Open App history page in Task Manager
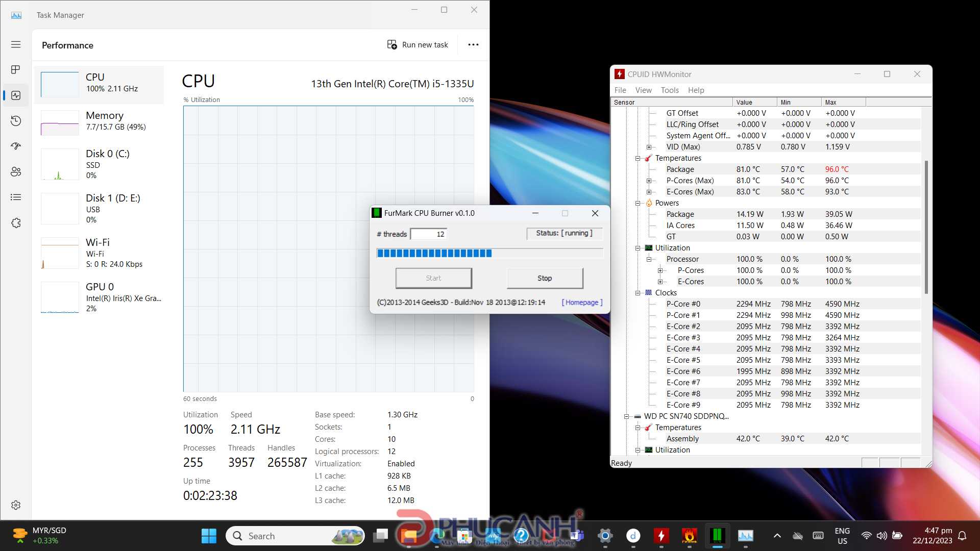The height and width of the screenshot is (551, 980). pyautogui.click(x=16, y=121)
